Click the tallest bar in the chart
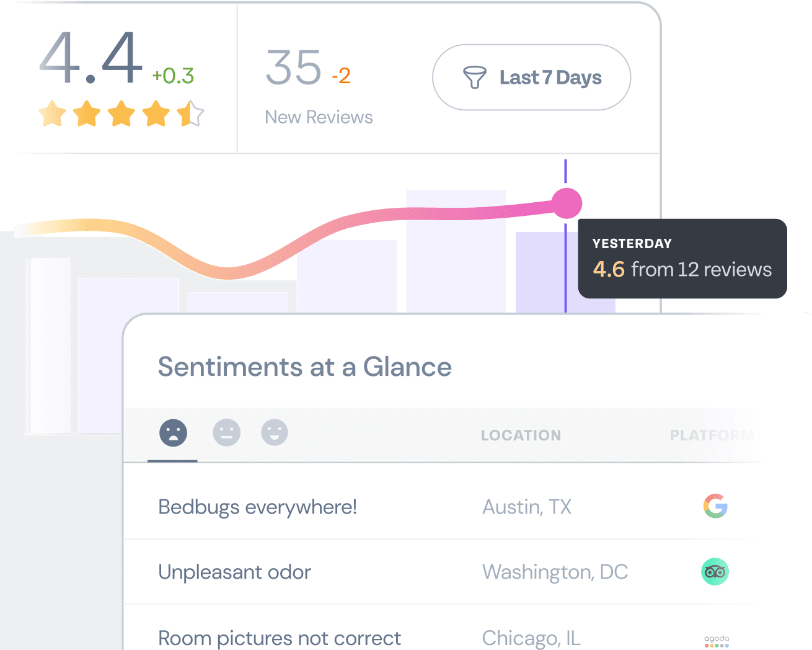This screenshot has height=650, width=812. pyautogui.click(x=456, y=251)
